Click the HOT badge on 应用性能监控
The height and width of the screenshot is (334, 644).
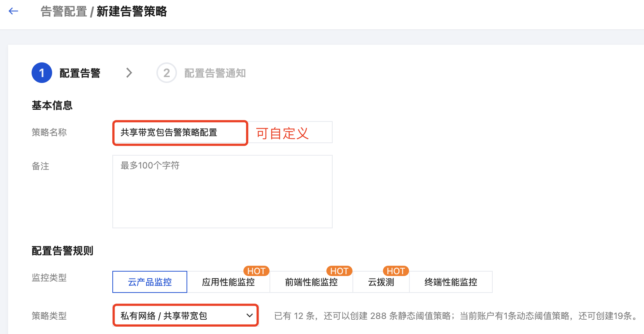(256, 271)
